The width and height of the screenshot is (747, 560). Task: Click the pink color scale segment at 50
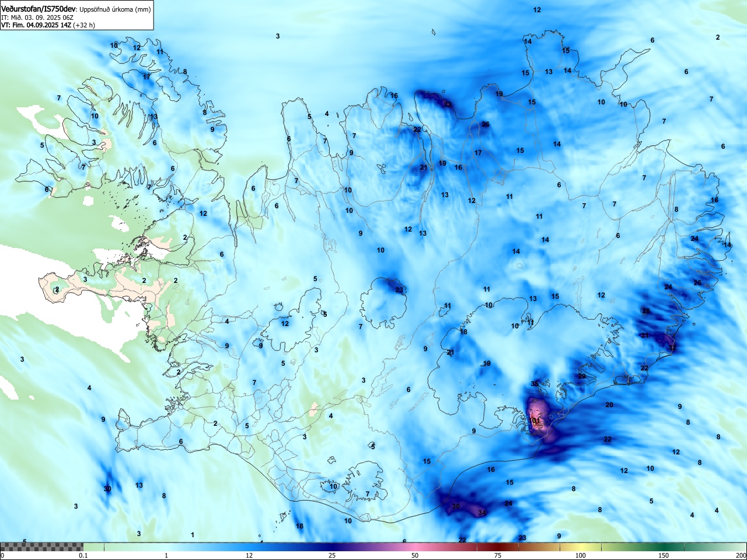click(x=414, y=547)
